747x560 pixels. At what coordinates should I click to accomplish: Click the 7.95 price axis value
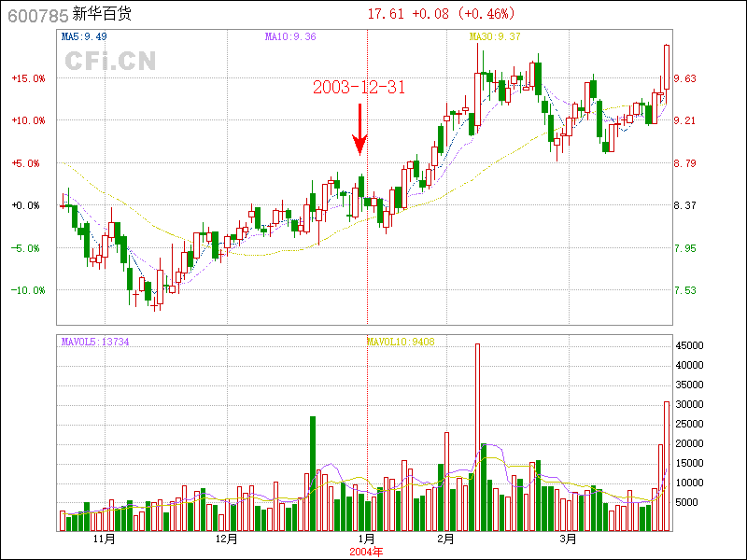coord(684,248)
